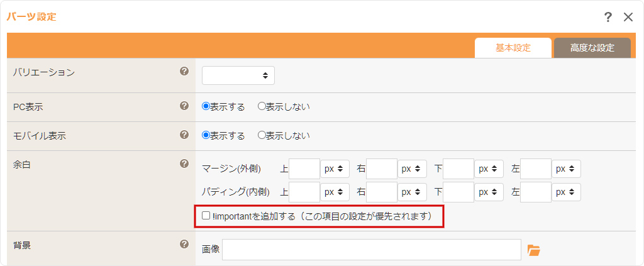Open folder icon to browse background image
Screen dimensions: 644x266
point(534,250)
